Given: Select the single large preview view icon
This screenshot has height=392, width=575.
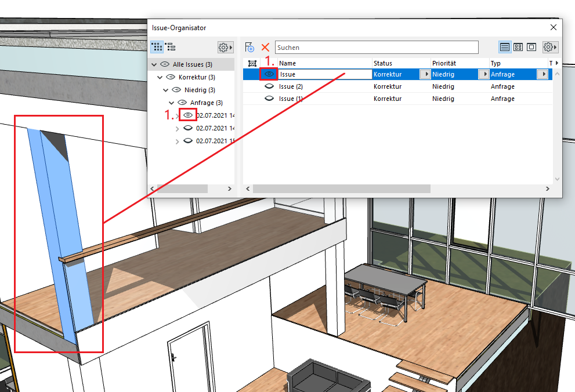Looking at the screenshot, I should 531,47.
